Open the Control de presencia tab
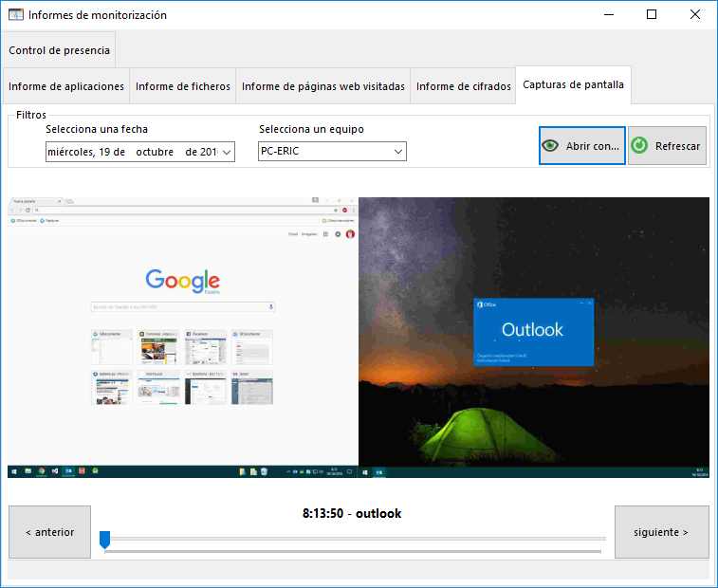 click(59, 50)
